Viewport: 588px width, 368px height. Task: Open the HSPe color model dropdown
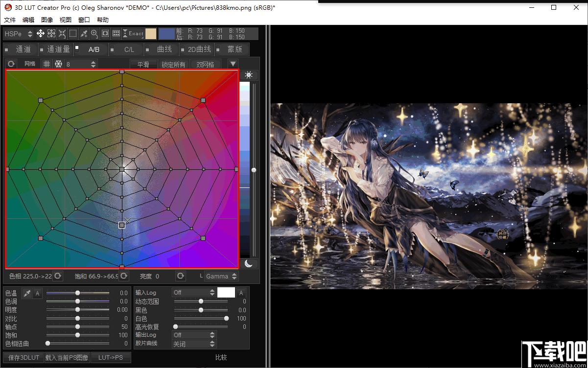coord(19,34)
